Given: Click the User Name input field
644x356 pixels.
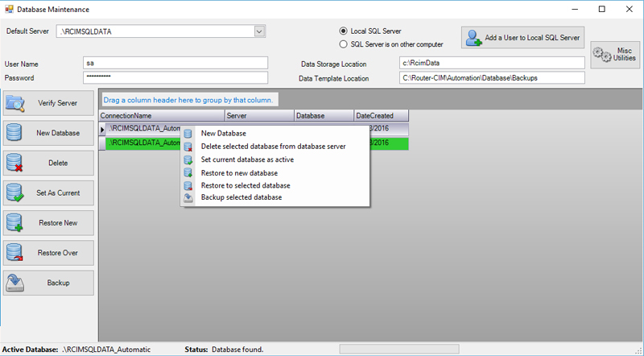Looking at the screenshot, I should tap(175, 63).
